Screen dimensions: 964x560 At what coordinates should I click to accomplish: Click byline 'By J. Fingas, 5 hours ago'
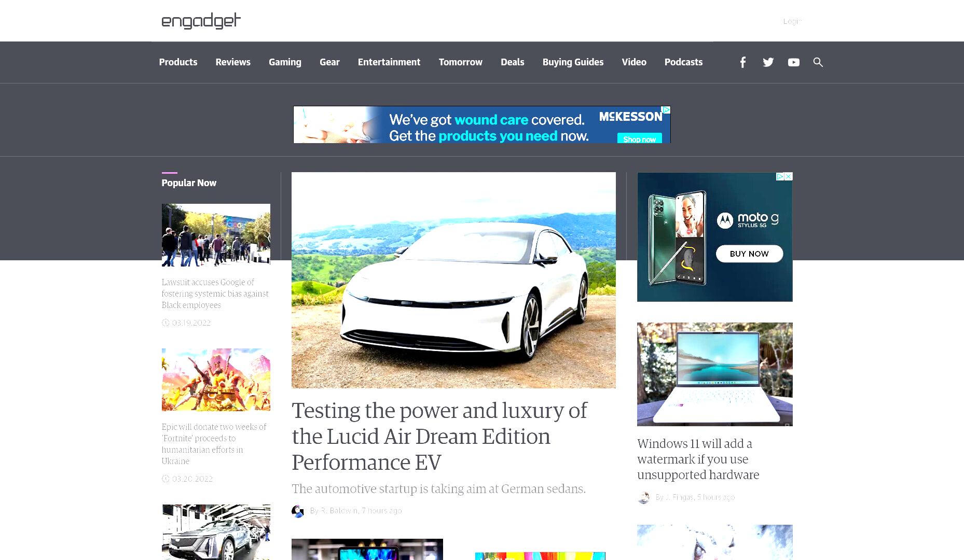tap(695, 497)
